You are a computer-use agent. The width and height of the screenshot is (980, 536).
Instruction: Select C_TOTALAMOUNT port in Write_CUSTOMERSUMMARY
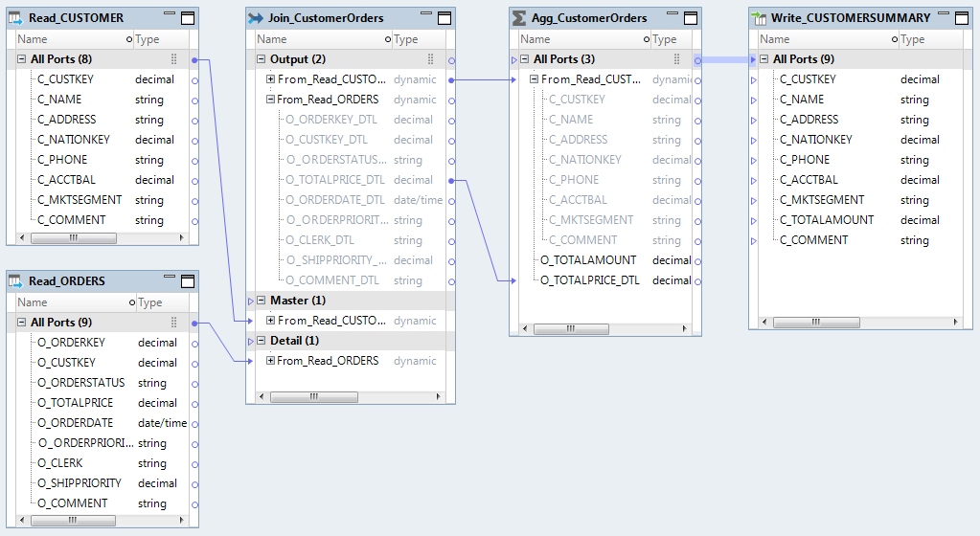coord(827,220)
